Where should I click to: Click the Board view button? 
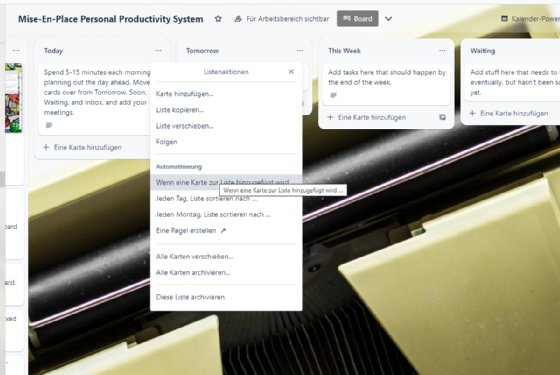tap(358, 19)
